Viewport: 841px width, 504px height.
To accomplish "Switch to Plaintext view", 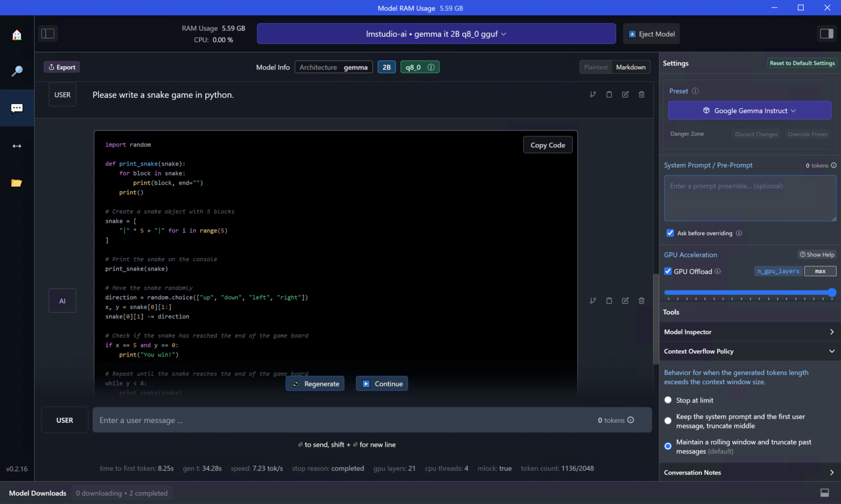I will (596, 67).
